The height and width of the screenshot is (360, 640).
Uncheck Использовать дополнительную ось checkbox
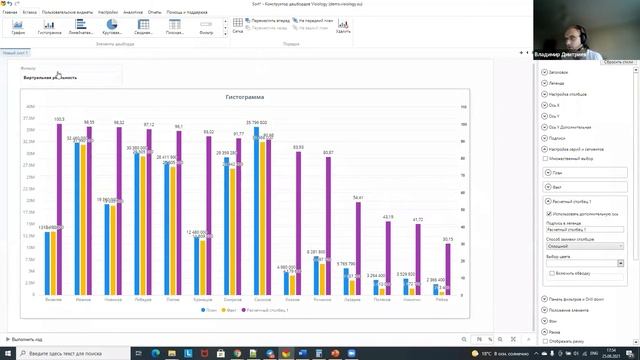click(549, 213)
